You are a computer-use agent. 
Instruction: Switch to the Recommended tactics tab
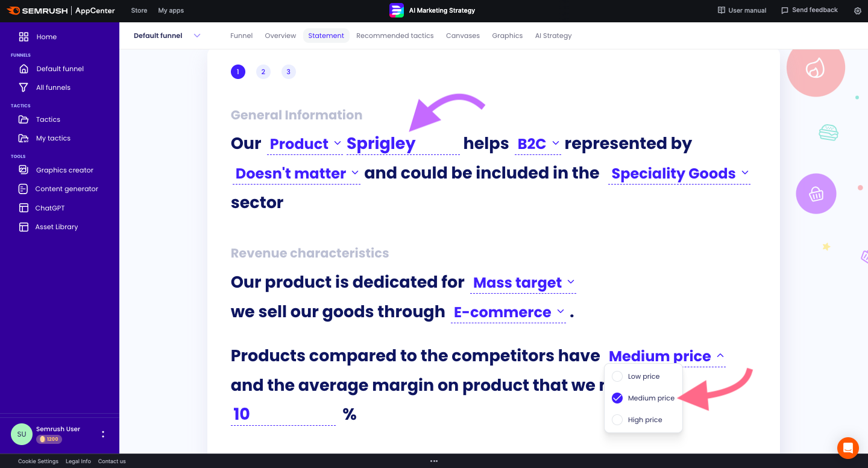(395, 36)
